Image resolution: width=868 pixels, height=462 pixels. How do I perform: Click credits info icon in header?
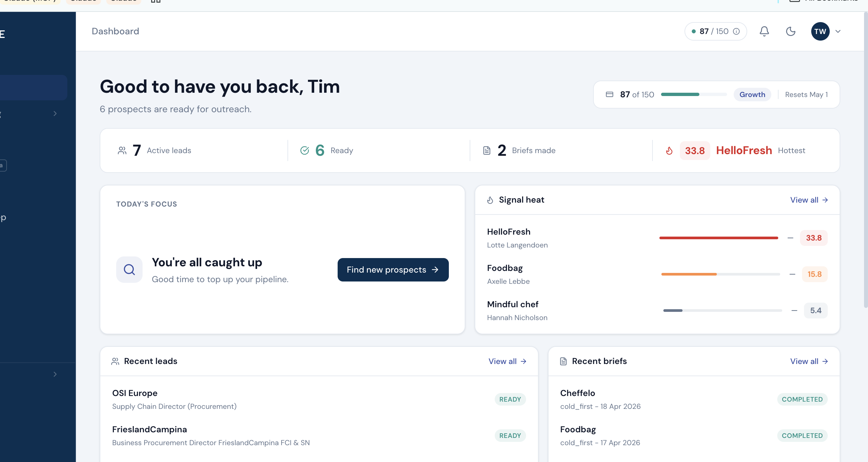737,31
